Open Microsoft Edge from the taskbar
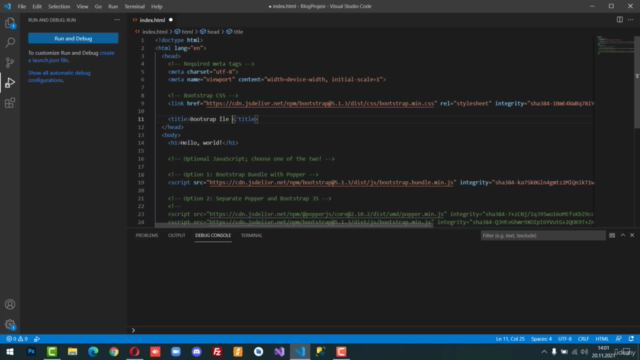Viewport: 640px width, 360px height. point(93,351)
